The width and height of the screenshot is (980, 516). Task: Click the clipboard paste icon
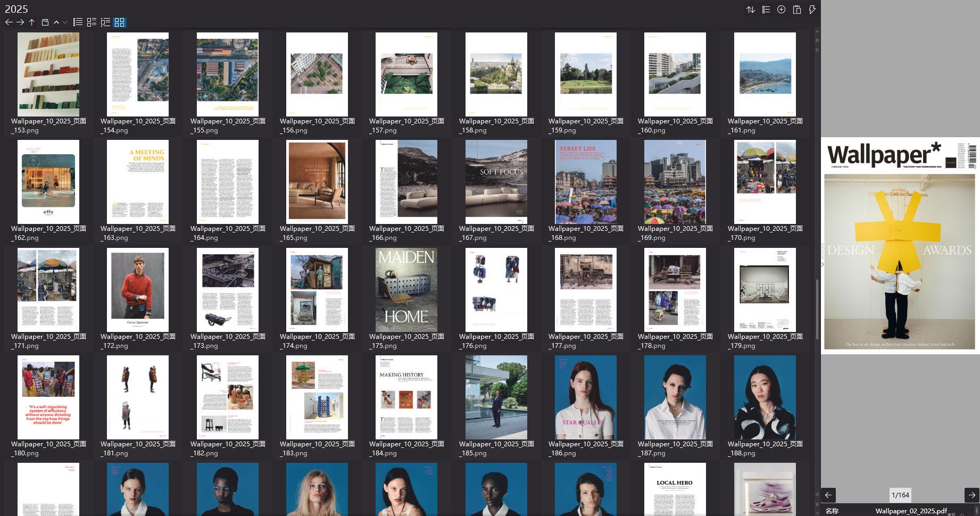click(x=796, y=9)
